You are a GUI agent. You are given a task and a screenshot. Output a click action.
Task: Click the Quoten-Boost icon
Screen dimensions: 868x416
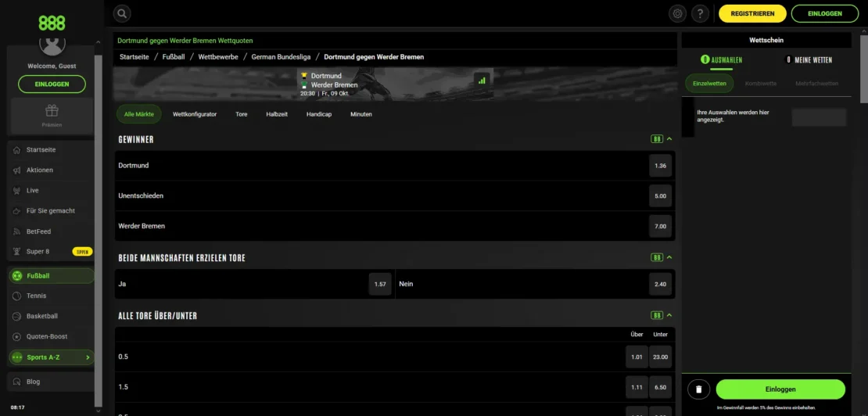[x=16, y=336]
